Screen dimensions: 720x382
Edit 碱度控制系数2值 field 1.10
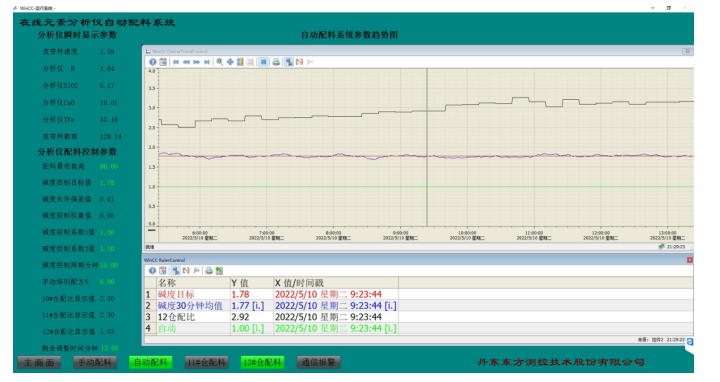click(x=107, y=249)
